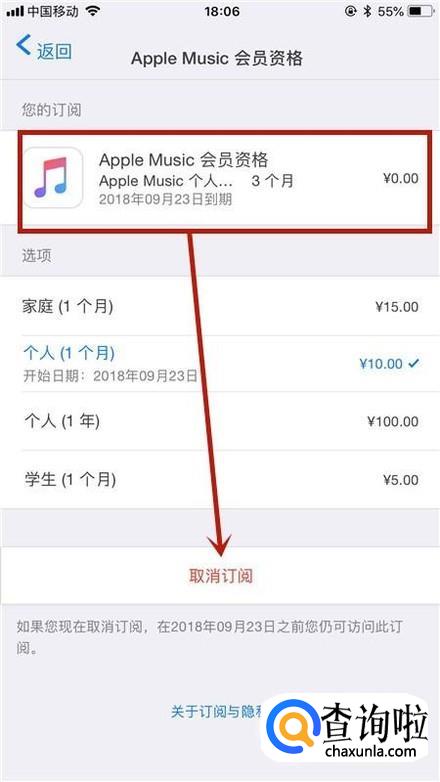This screenshot has height=782, width=440.
Task: Select the 学生 (1 个月) plan option
Action: 220,480
